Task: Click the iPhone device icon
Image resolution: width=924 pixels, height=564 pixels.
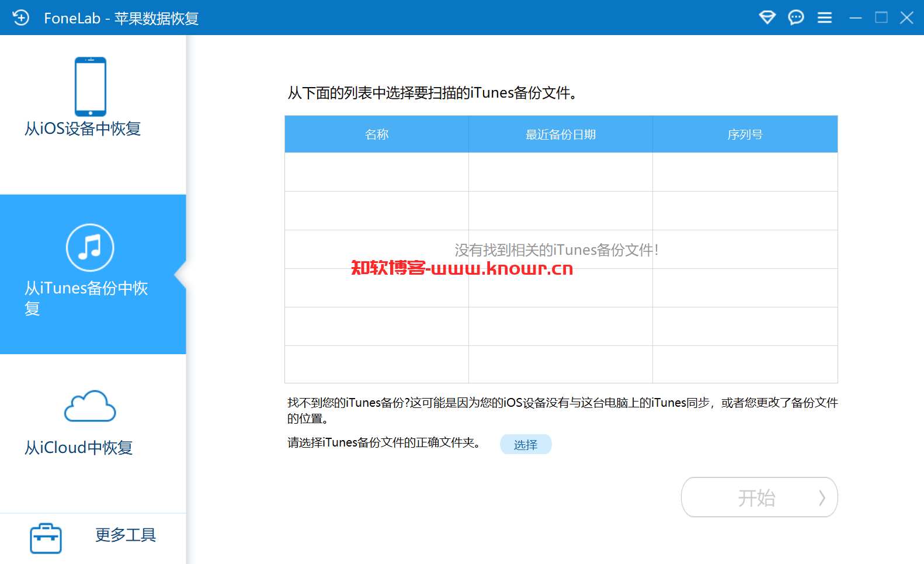Action: (91, 86)
